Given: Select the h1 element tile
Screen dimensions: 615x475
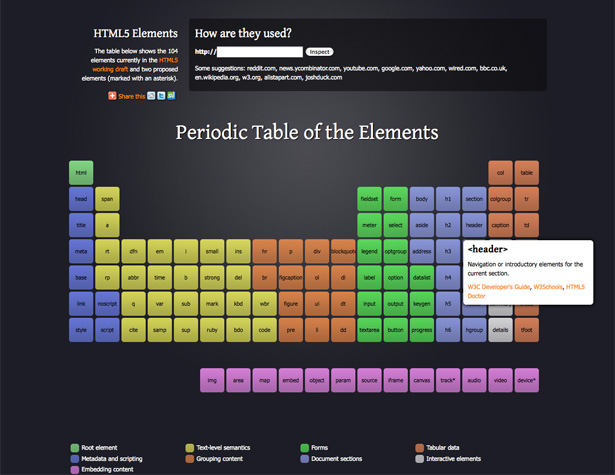Looking at the screenshot, I should click(448, 199).
